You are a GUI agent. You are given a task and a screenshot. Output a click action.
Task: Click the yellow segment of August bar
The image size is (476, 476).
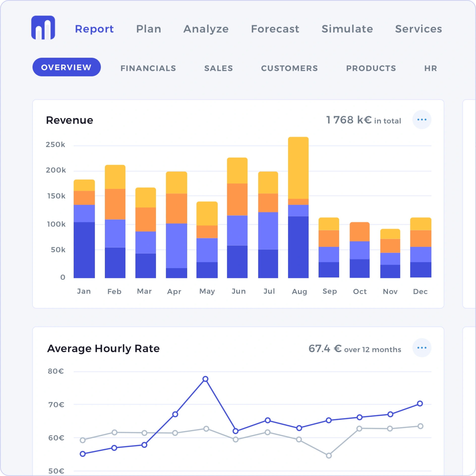(298, 168)
